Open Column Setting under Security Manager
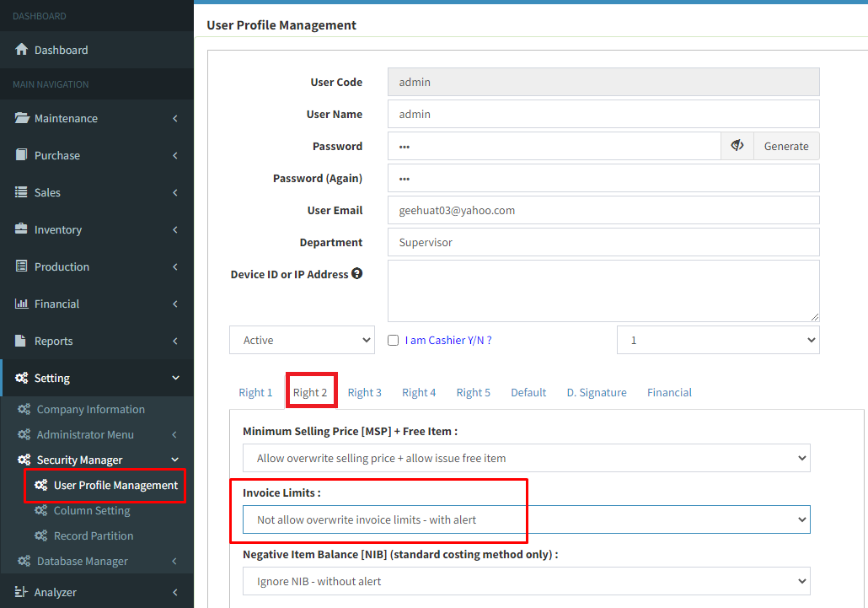868x608 pixels. tap(92, 510)
